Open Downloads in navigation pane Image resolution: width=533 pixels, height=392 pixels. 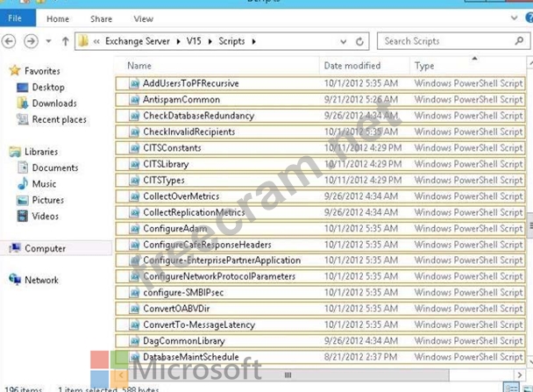(54, 103)
